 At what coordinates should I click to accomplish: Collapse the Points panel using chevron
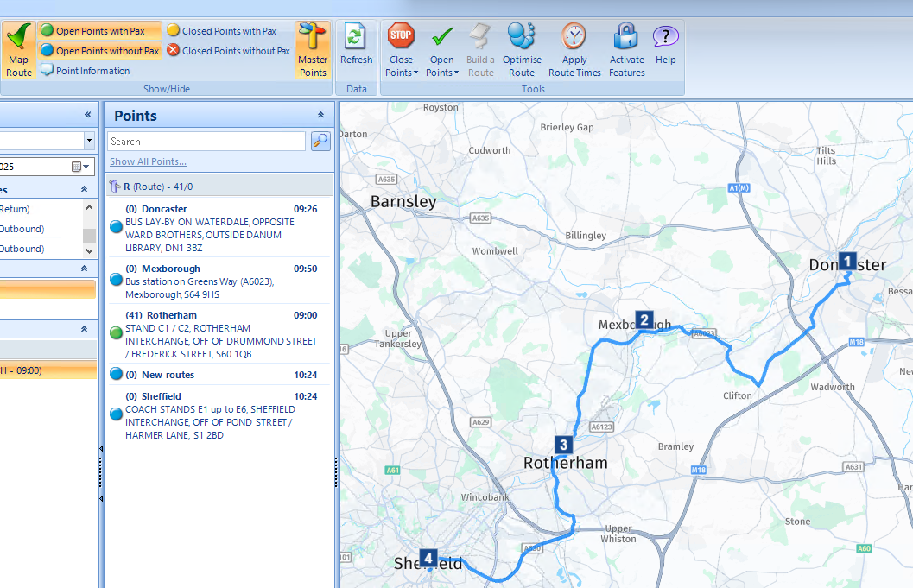320,115
